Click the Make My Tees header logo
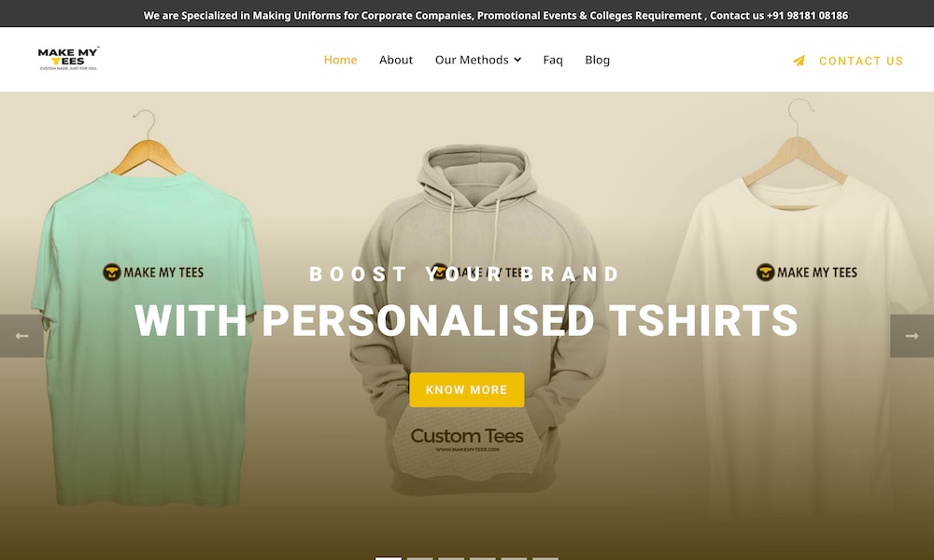 [68, 59]
